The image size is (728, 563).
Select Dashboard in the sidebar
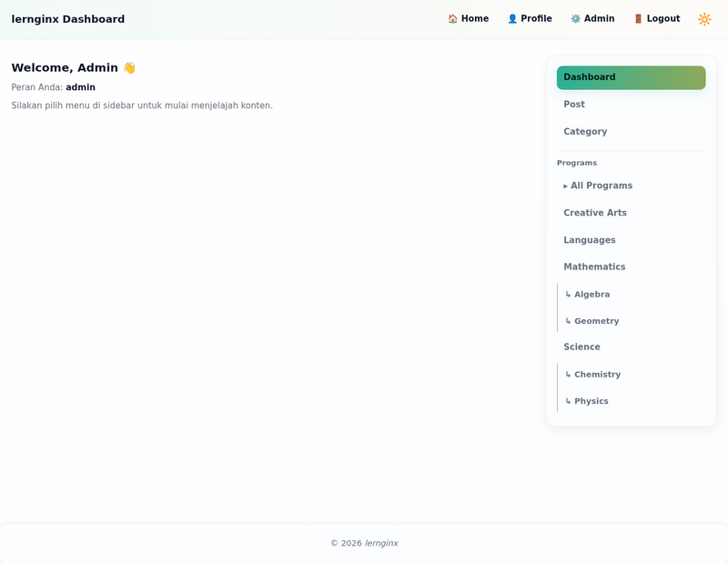click(x=631, y=77)
